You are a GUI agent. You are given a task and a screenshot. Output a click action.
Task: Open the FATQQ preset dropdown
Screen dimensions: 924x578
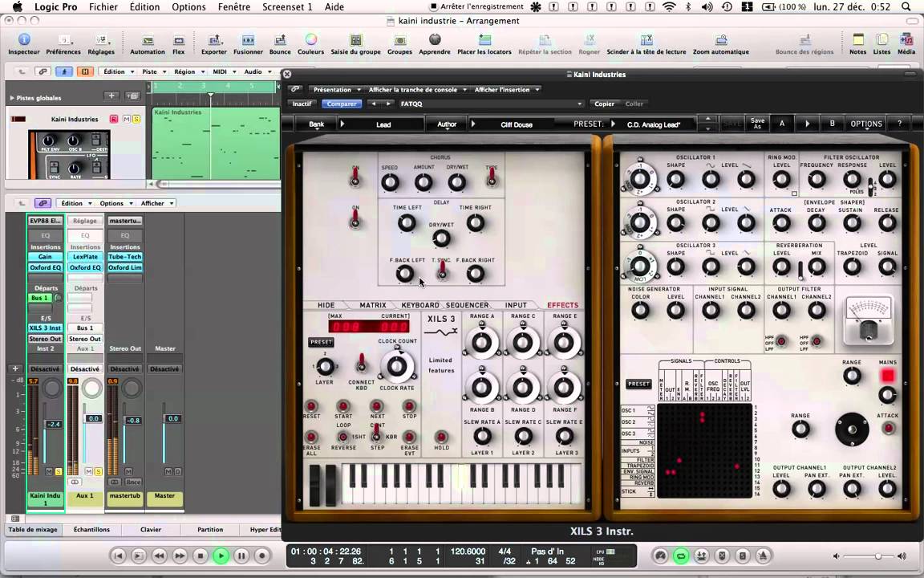[x=490, y=104]
